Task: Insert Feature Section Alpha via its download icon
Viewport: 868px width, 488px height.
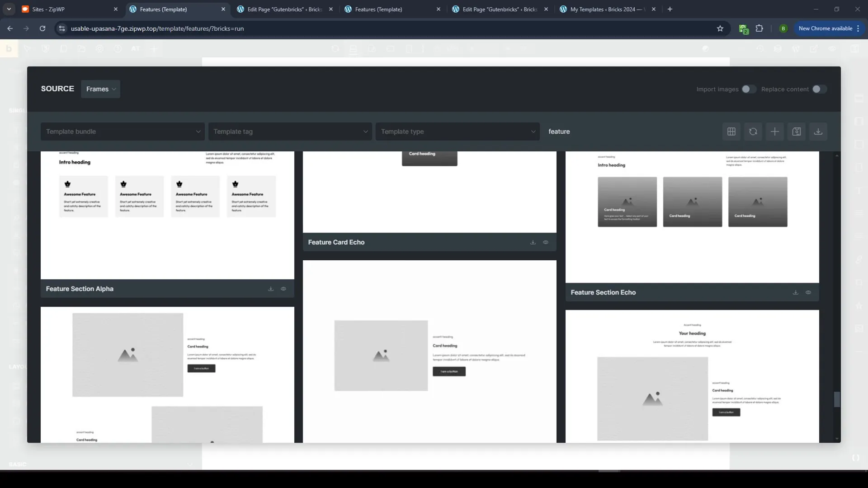Action: 271,289
